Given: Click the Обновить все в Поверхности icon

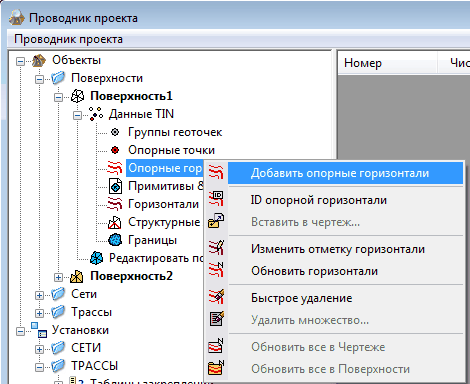Looking at the screenshot, I should (216, 368).
